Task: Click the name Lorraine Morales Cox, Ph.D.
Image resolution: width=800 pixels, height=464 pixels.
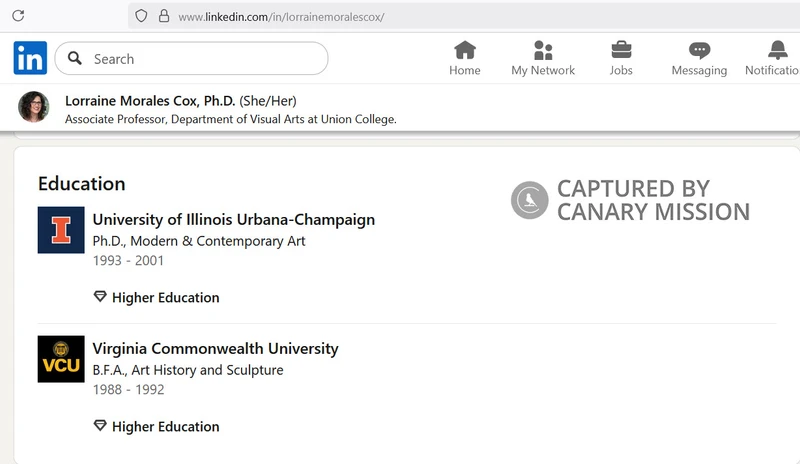Action: (150, 101)
